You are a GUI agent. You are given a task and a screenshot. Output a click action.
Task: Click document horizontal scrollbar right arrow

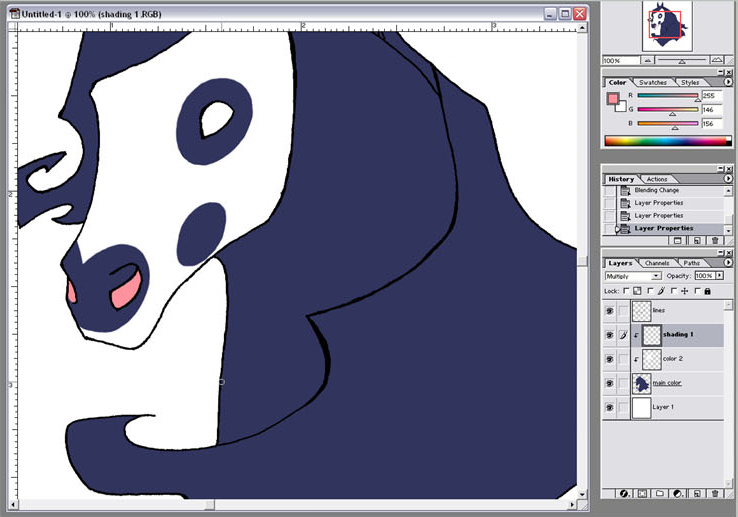coord(572,505)
